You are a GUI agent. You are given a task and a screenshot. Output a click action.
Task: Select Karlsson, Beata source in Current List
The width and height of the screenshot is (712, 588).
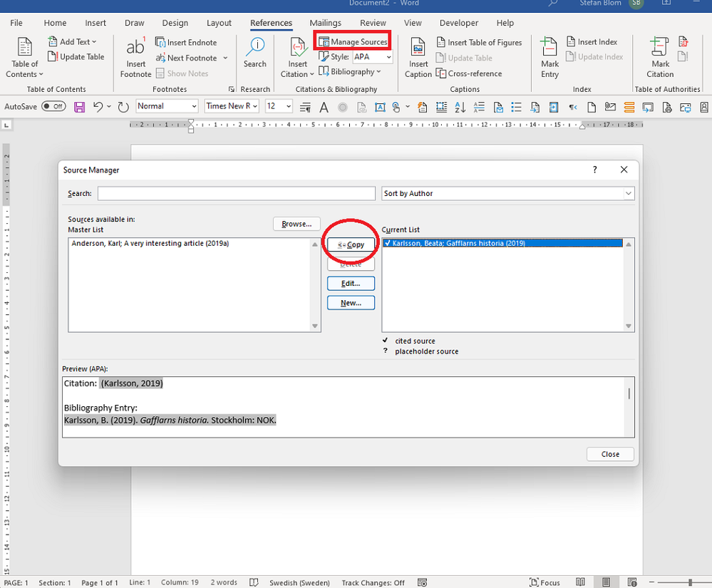coord(502,243)
